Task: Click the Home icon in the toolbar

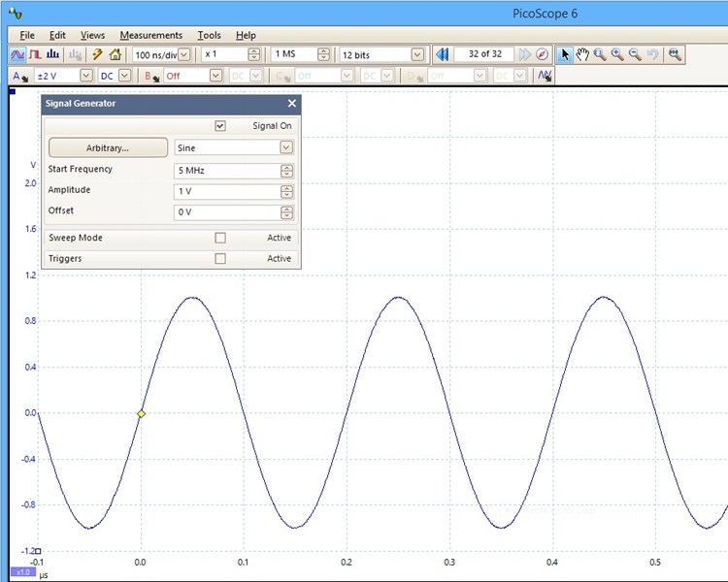Action: click(x=115, y=54)
